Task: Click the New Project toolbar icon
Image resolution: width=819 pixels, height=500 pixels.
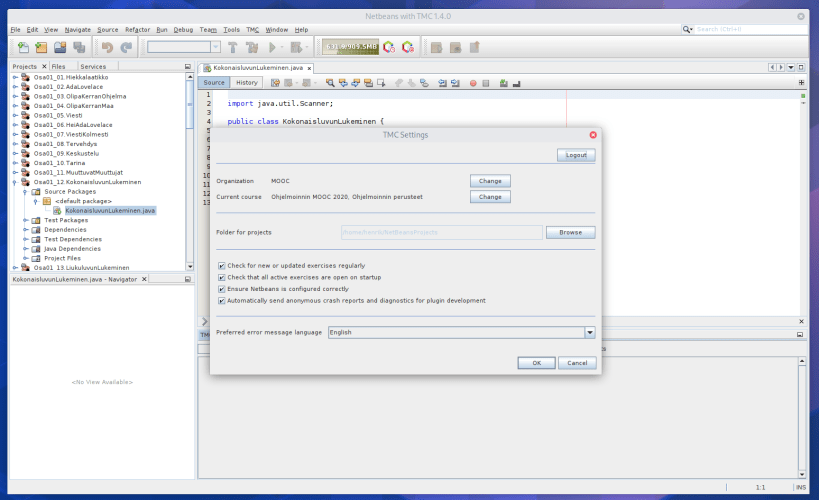Action: click(41, 48)
